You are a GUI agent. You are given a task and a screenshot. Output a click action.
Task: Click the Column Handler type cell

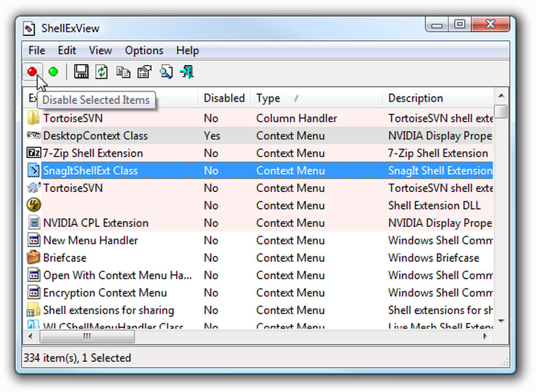pyautogui.click(x=297, y=119)
